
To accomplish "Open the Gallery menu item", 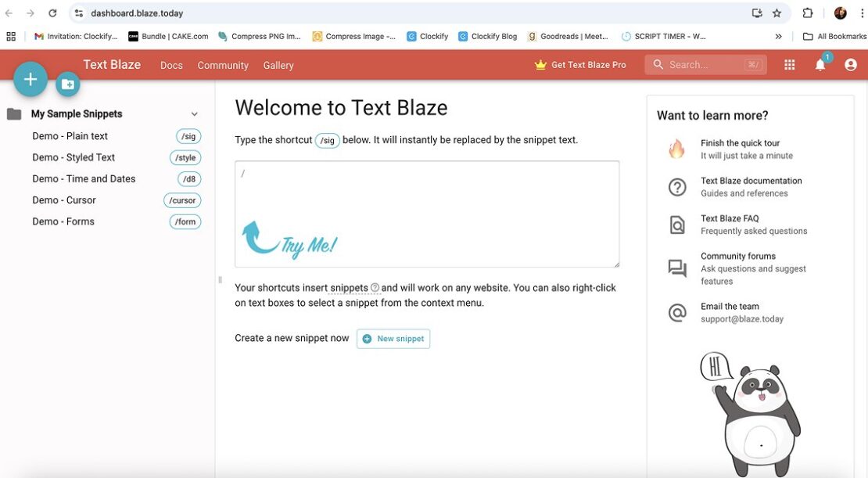I will tap(278, 65).
